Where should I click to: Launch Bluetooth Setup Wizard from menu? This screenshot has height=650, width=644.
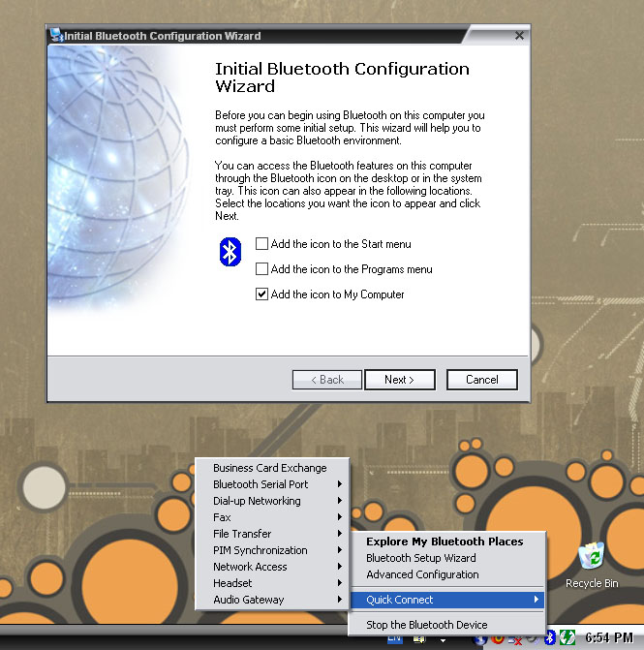tap(447, 558)
